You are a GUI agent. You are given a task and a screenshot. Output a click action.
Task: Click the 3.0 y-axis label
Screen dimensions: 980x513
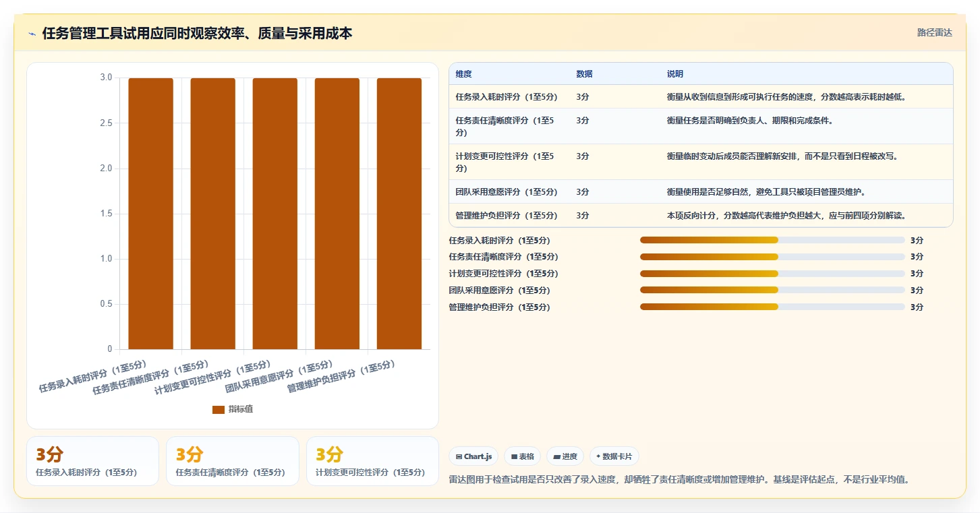pos(106,78)
